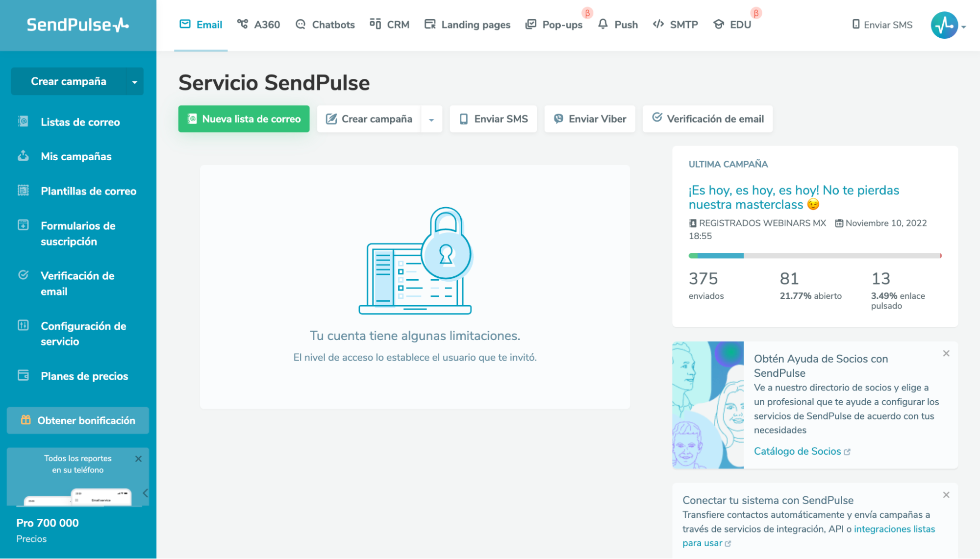Click the 81 abierto statistic
The height and width of the screenshot is (559, 980).
point(810,285)
